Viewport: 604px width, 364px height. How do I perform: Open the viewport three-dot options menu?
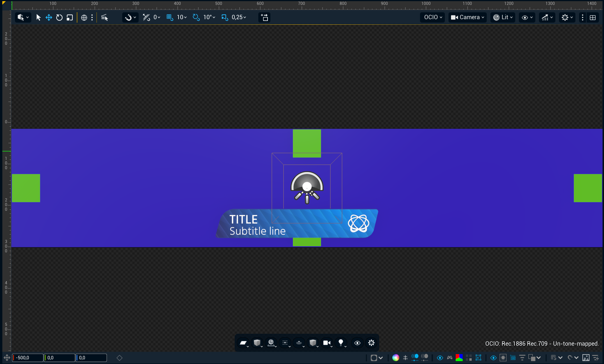pos(582,17)
